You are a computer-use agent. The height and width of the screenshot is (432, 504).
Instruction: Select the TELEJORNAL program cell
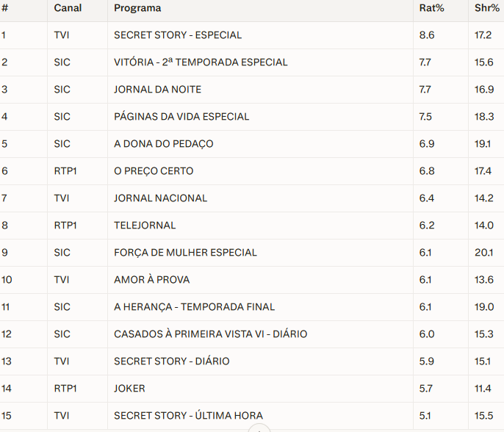tap(145, 226)
